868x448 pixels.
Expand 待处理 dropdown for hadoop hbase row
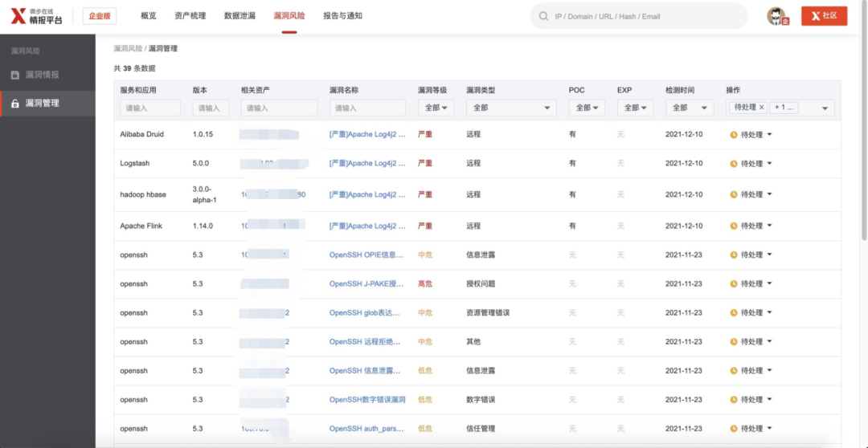tap(769, 194)
